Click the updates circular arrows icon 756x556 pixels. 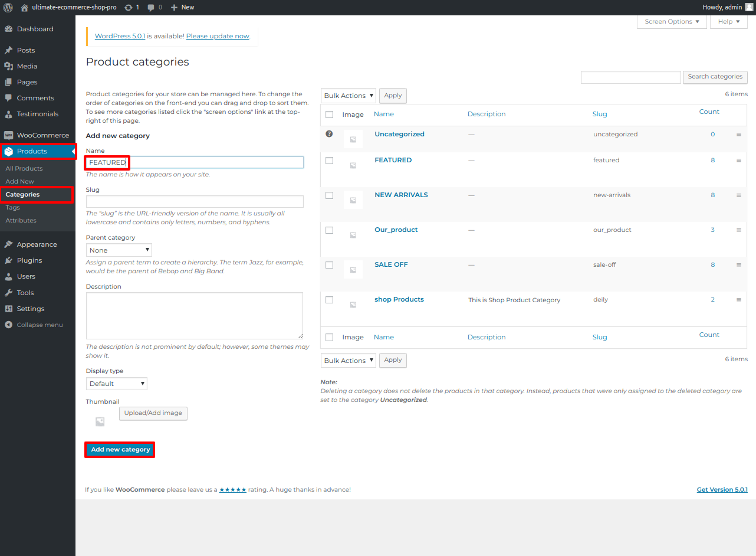(x=129, y=7)
